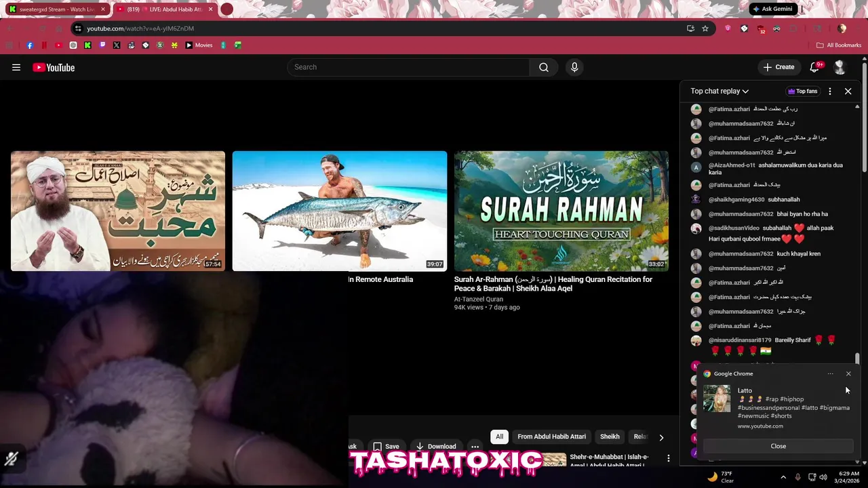Screen dimensions: 868x488
Task: Click the chat panel scrollbar thumb
Action: click(x=857, y=359)
